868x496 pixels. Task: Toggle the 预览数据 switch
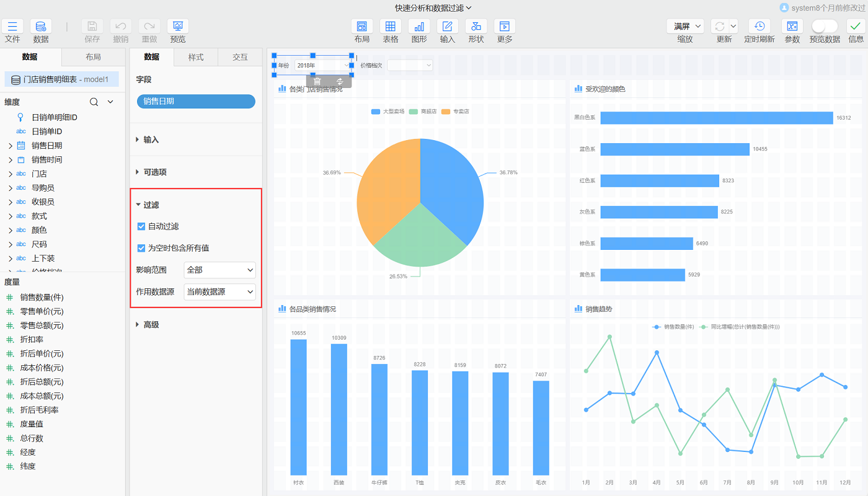(x=825, y=26)
